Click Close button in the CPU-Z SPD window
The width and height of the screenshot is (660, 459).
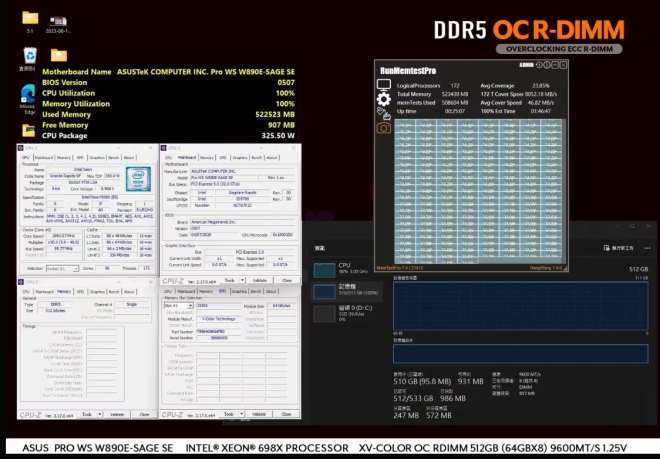286,414
